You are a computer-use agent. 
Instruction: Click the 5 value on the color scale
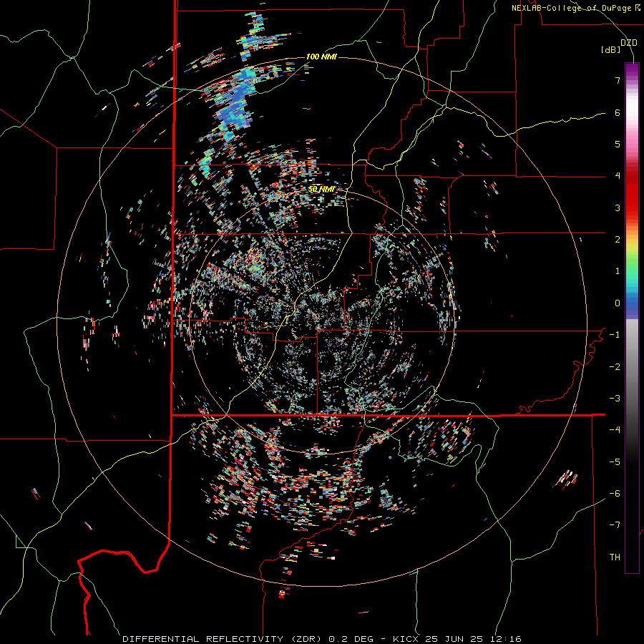click(x=618, y=144)
